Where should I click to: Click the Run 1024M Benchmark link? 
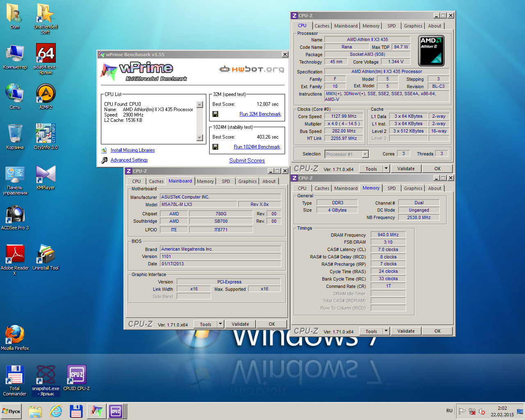257,147
